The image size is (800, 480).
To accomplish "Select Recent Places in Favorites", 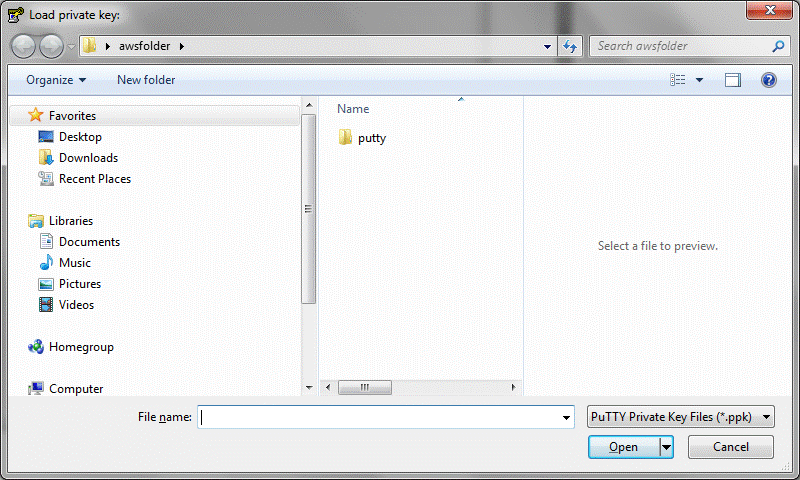I will [x=95, y=179].
